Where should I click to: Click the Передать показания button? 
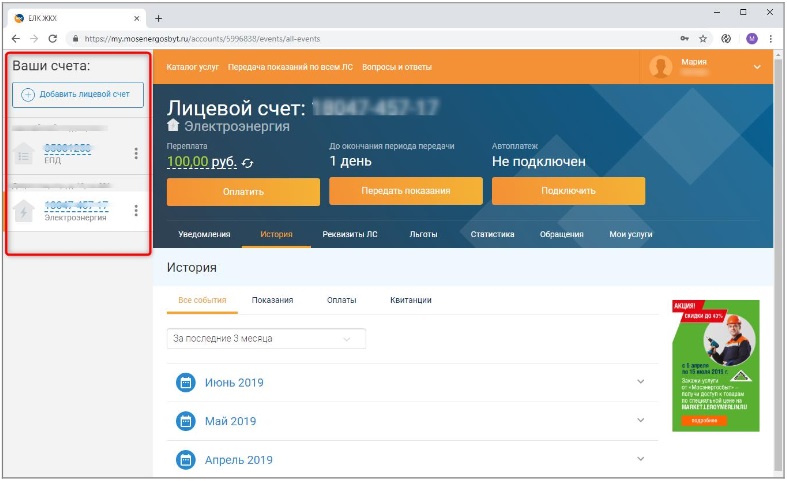click(405, 191)
